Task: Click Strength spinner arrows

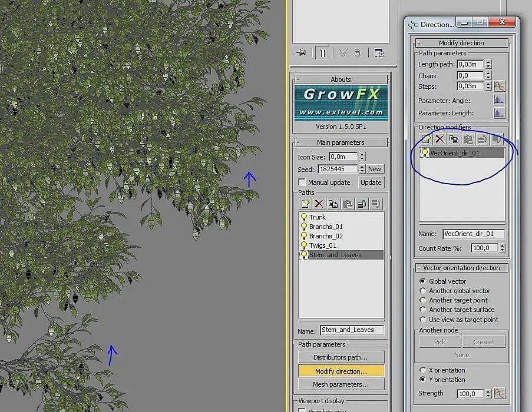Action: click(488, 394)
